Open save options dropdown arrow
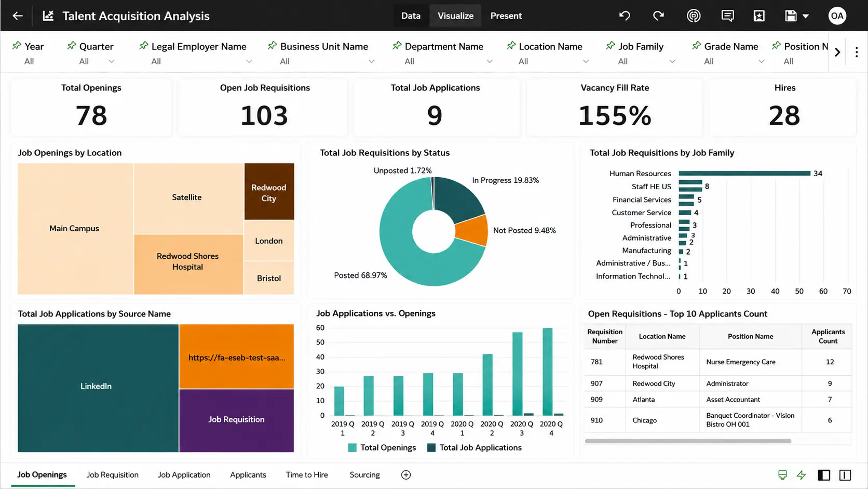The height and width of the screenshot is (489, 868). (x=806, y=16)
